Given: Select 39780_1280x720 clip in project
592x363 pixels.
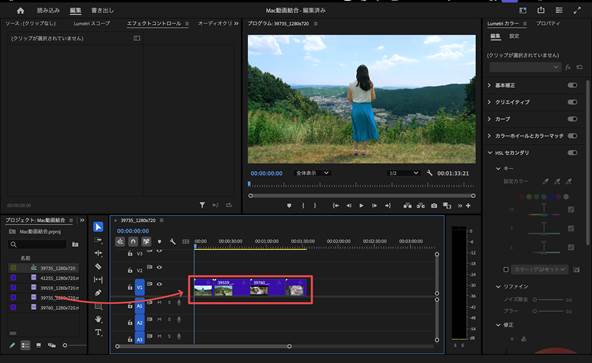Looking at the screenshot, I should (x=59, y=308).
